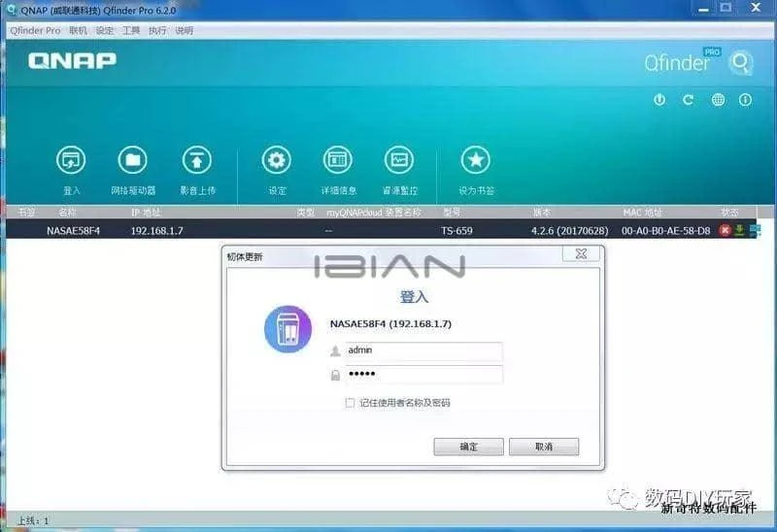Click the 状态 column header
Viewport: 777px width, 532px height.
[730, 213]
